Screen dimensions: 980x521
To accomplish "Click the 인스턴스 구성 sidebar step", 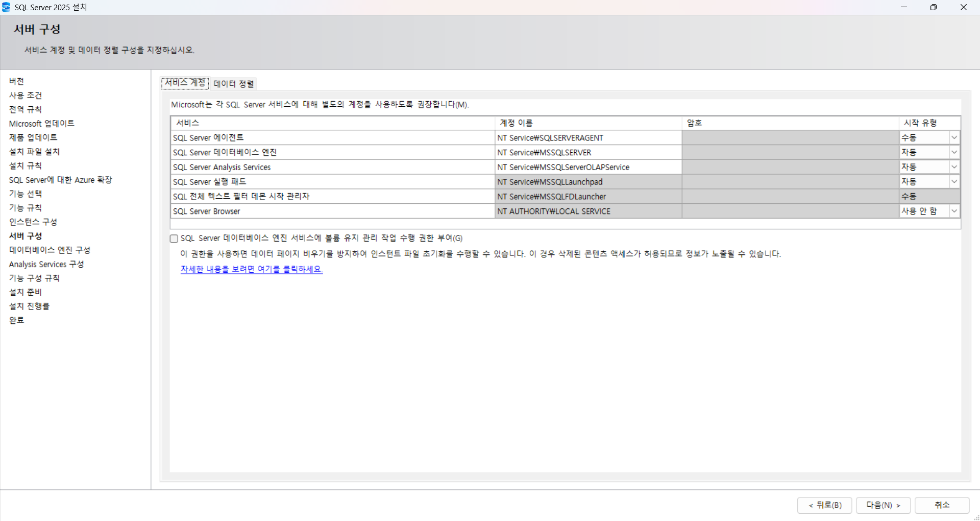I will pos(33,222).
